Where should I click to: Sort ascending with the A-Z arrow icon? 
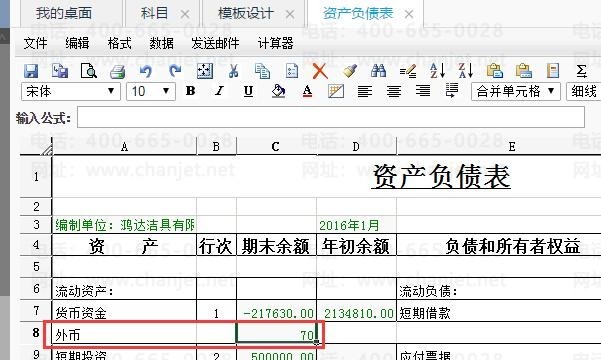point(437,71)
